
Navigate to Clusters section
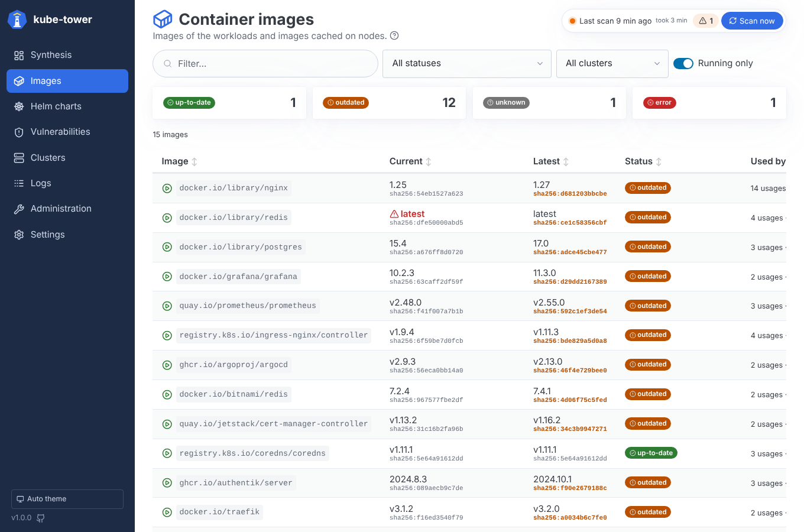67,158
